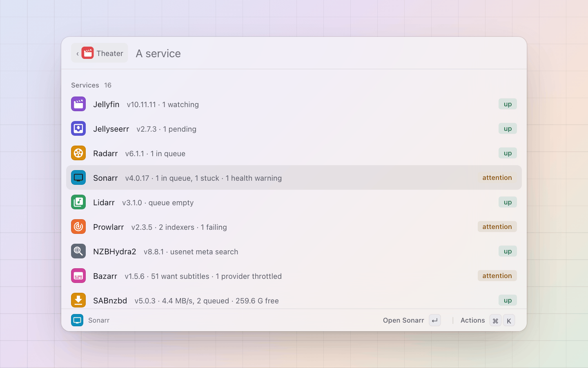Click the SABnzbd "up" status badge
The image size is (588, 368).
pyautogui.click(x=508, y=300)
